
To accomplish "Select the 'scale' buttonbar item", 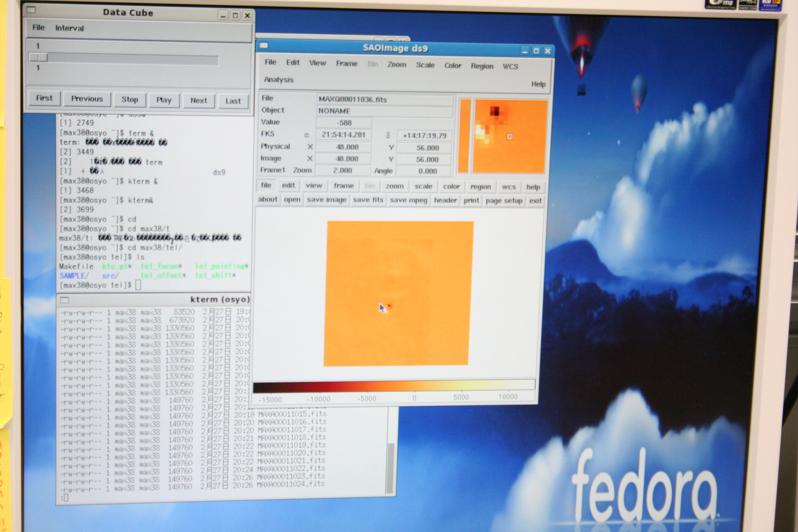I will tap(423, 187).
